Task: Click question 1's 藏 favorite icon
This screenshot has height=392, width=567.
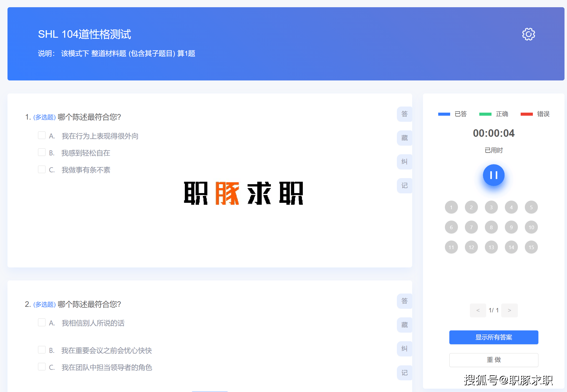Action: click(x=404, y=138)
